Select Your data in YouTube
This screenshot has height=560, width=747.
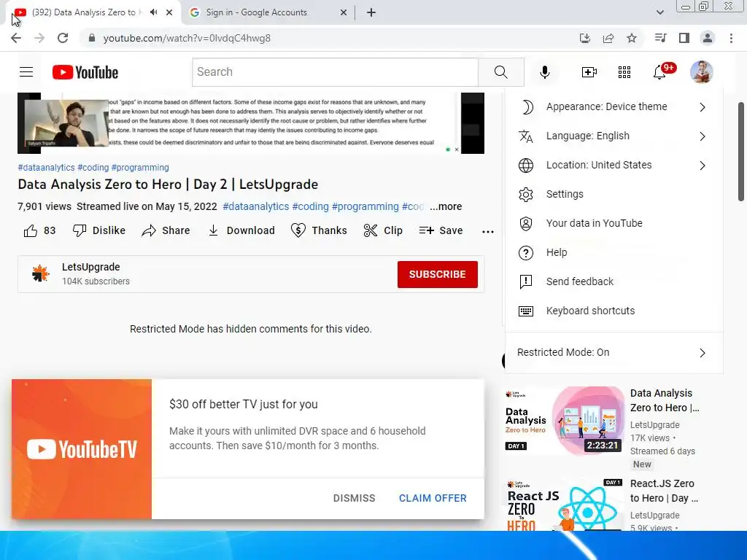click(614, 223)
